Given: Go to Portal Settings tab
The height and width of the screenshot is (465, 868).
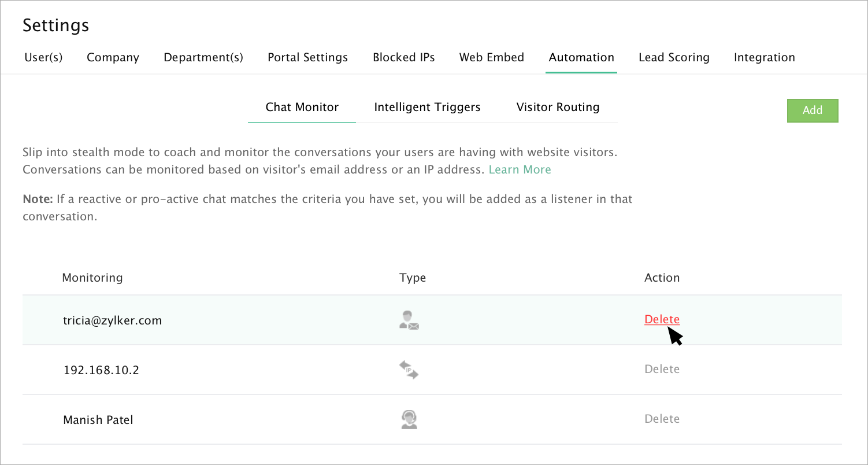Looking at the screenshot, I should pyautogui.click(x=308, y=57).
